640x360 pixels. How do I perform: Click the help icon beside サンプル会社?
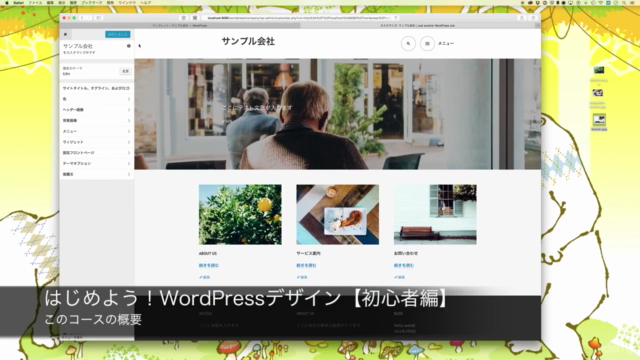pyautogui.click(x=129, y=46)
